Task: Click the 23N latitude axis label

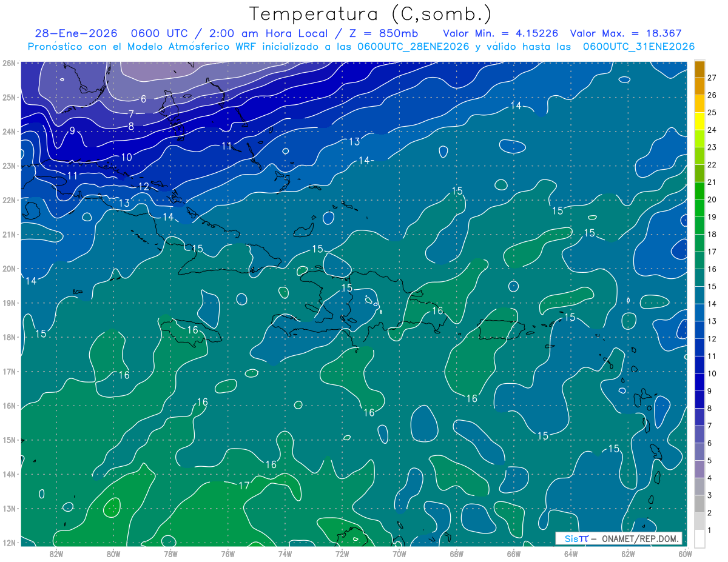Action: (x=8, y=166)
